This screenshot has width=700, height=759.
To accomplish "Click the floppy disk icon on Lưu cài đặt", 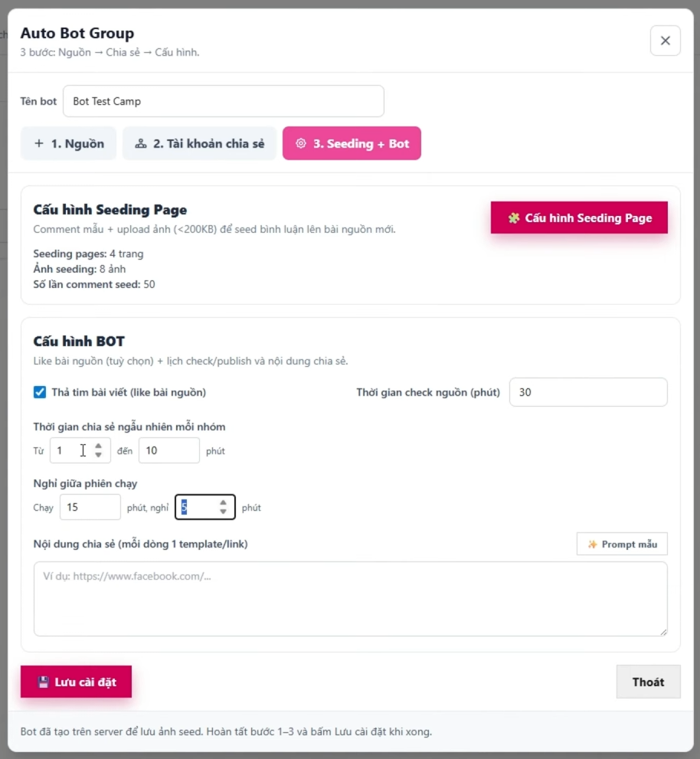I will [43, 682].
